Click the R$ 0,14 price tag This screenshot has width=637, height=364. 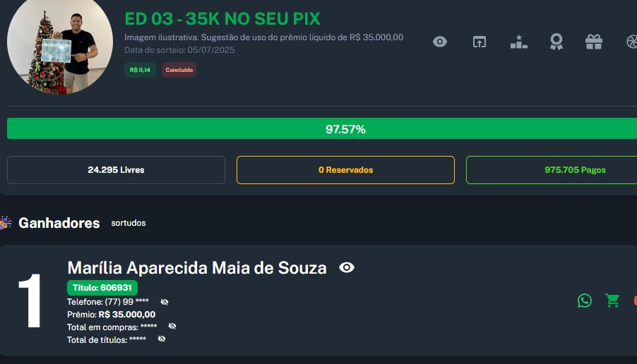tap(140, 70)
